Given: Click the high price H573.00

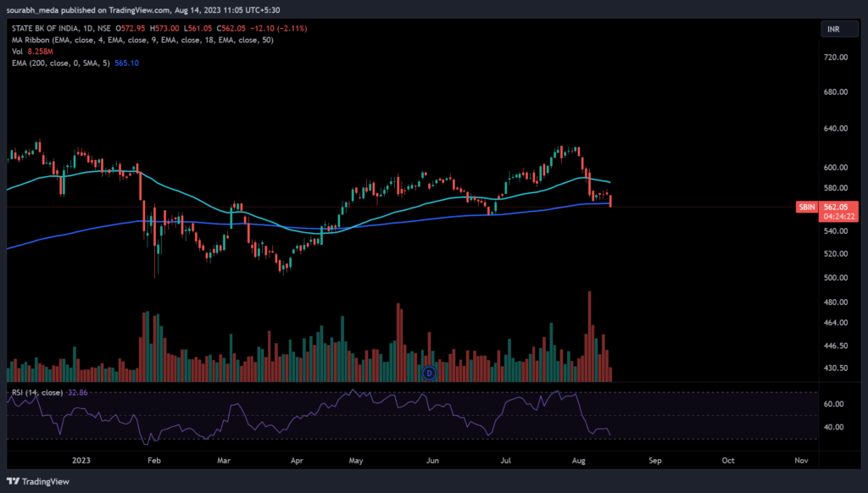Looking at the screenshot, I should (x=164, y=28).
